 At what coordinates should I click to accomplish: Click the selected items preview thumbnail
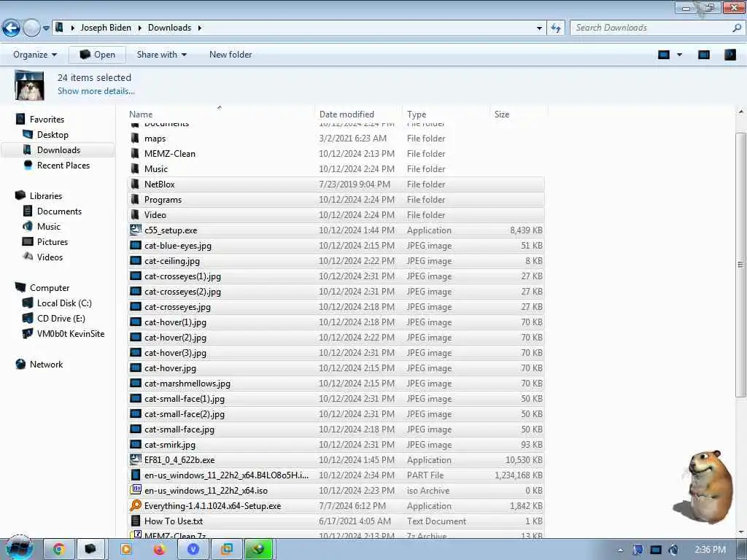coord(29,85)
